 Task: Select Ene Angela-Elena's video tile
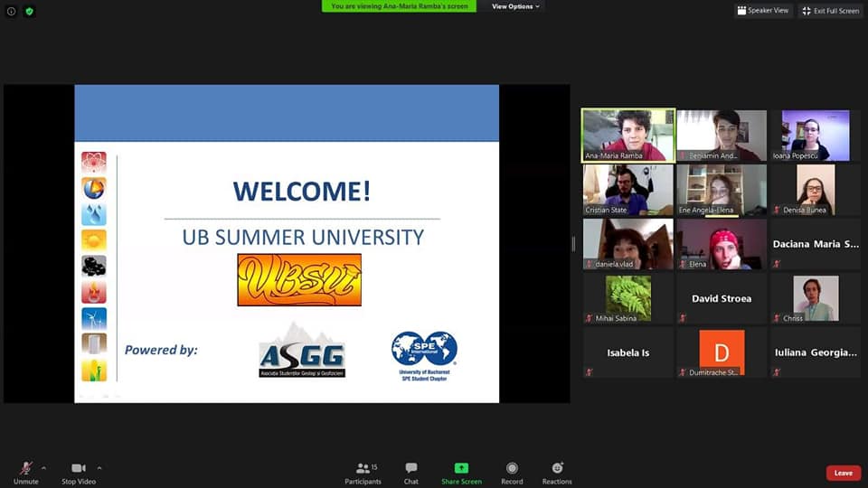point(722,190)
